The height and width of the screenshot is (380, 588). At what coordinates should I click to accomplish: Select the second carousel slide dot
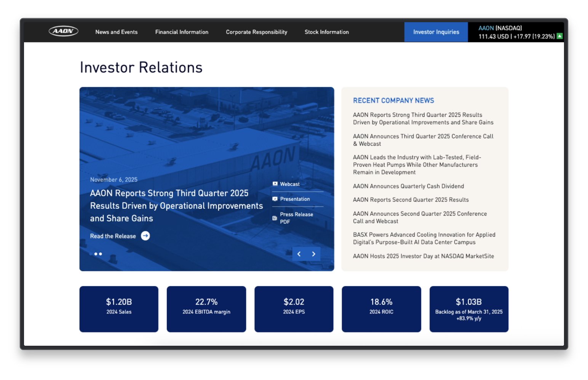[x=101, y=254]
